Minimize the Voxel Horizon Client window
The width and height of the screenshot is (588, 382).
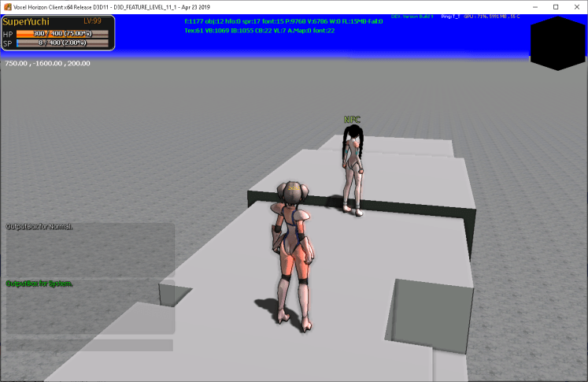click(535, 7)
